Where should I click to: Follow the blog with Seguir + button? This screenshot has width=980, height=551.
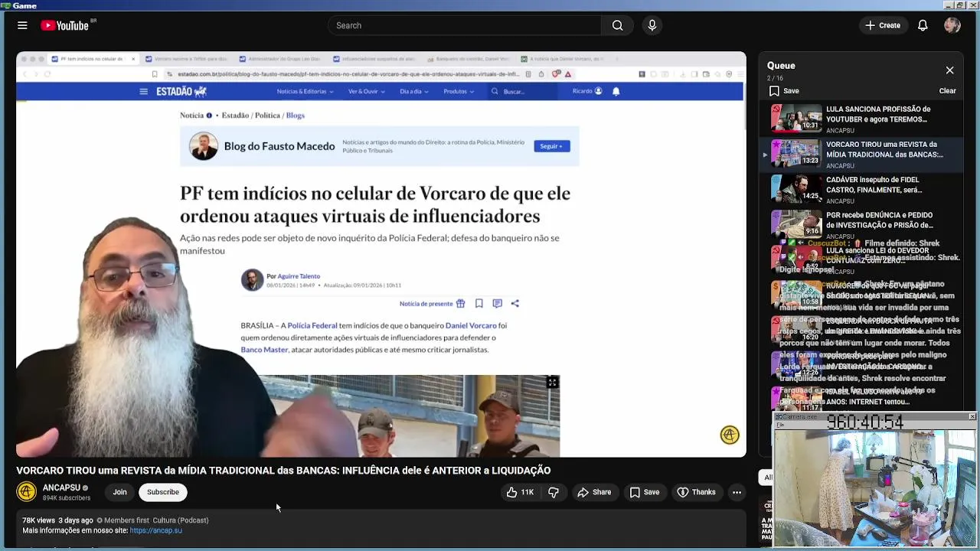(551, 146)
